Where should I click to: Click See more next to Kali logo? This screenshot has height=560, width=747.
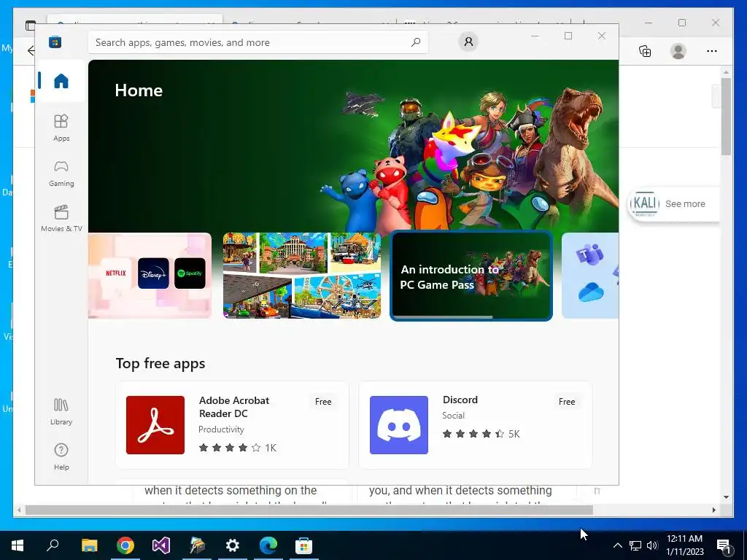pos(684,204)
